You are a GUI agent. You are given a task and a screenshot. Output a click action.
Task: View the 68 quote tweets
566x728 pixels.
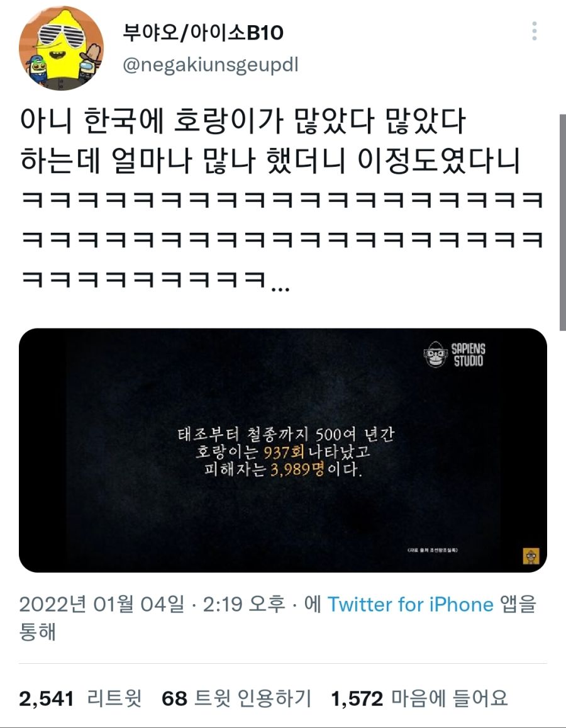[236, 699]
